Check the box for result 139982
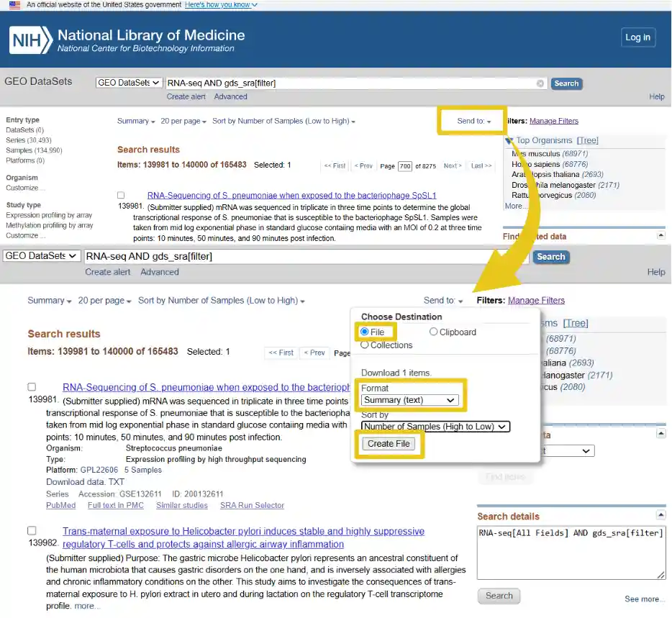 click(x=32, y=530)
